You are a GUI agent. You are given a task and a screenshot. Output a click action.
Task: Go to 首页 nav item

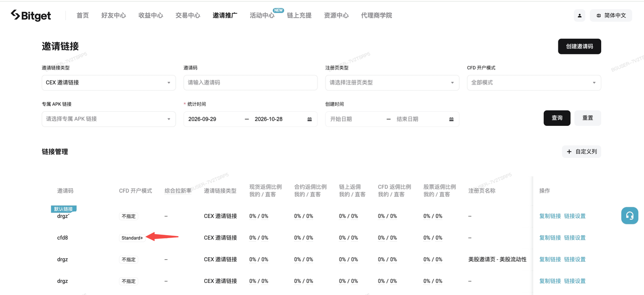(83, 16)
